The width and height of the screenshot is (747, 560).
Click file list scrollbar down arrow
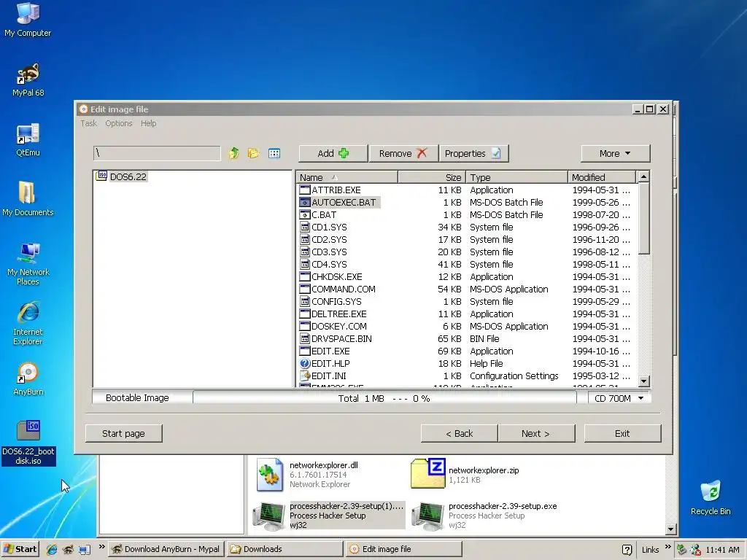tap(643, 381)
